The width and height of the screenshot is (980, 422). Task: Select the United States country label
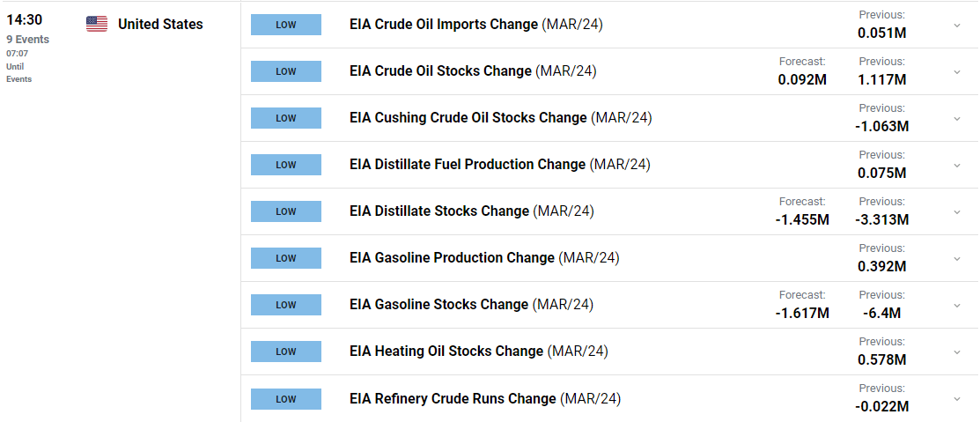(160, 25)
